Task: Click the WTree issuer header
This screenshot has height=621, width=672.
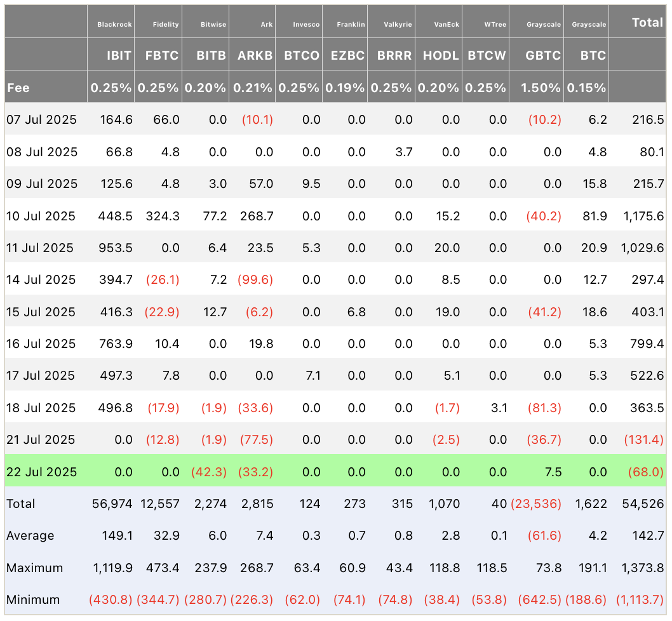Action: pyautogui.click(x=495, y=24)
